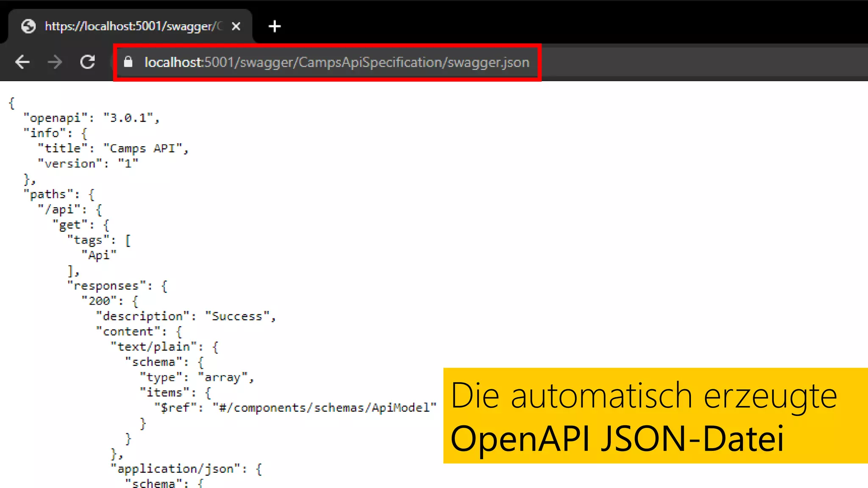The image size is (868, 488).
Task: Click the "items" key line
Action: pos(175,392)
